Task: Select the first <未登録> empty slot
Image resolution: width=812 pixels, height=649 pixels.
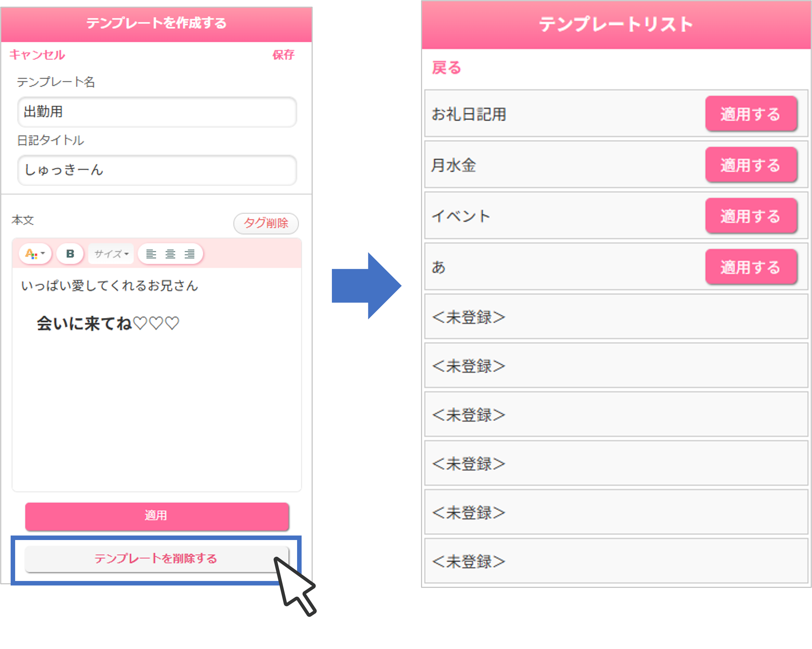Action: (616, 317)
